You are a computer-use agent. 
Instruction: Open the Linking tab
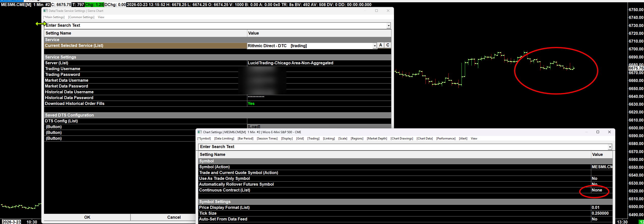click(x=329, y=138)
